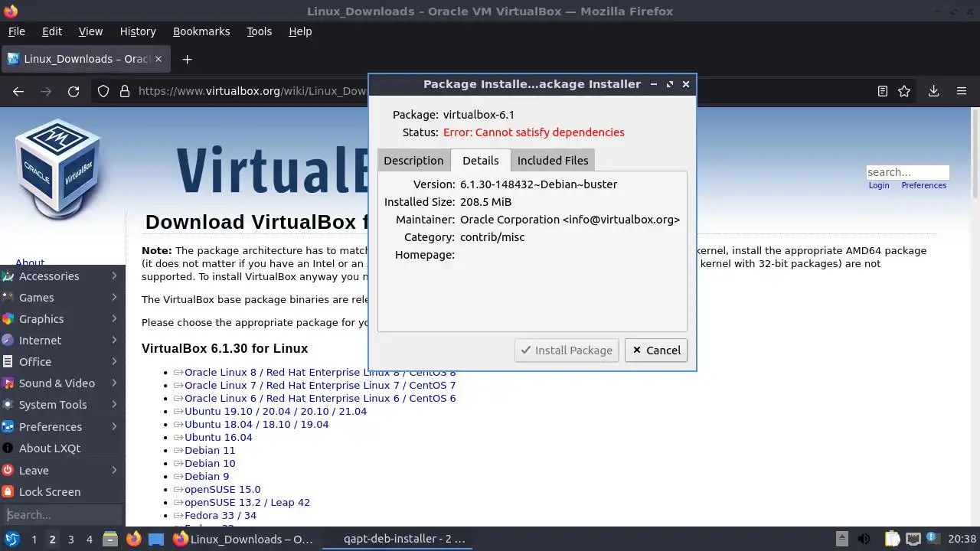This screenshot has width=980, height=551.
Task: Switch to virtual desktop 3
Action: click(x=70, y=539)
